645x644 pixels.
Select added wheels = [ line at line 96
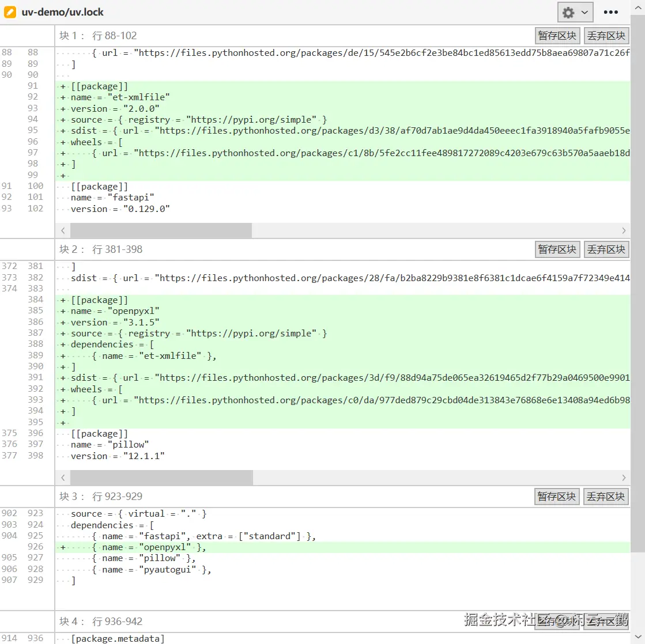pos(342,142)
